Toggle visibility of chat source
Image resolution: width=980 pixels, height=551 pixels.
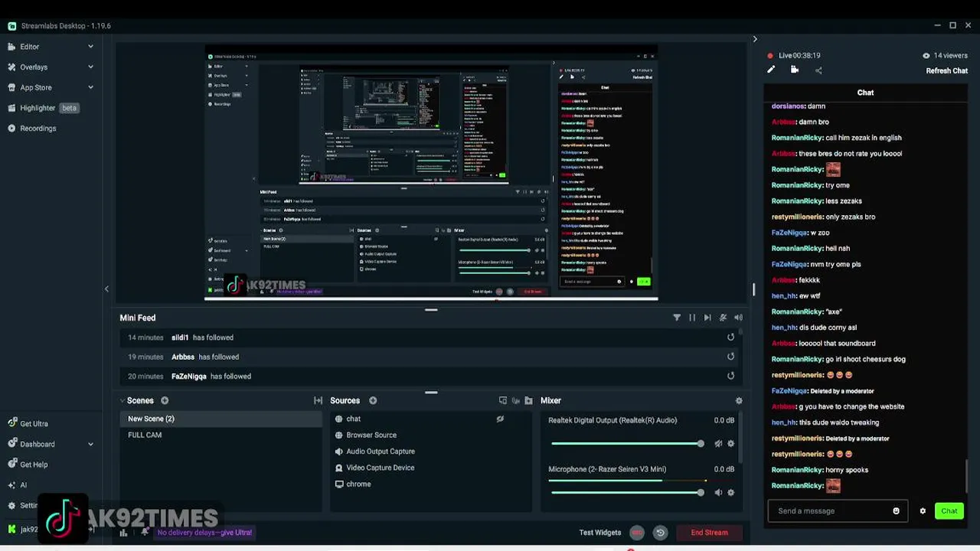point(500,419)
